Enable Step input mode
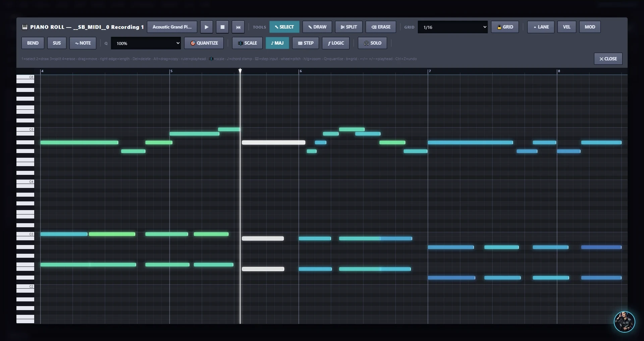Screen dimensions: 644x341 pos(306,43)
